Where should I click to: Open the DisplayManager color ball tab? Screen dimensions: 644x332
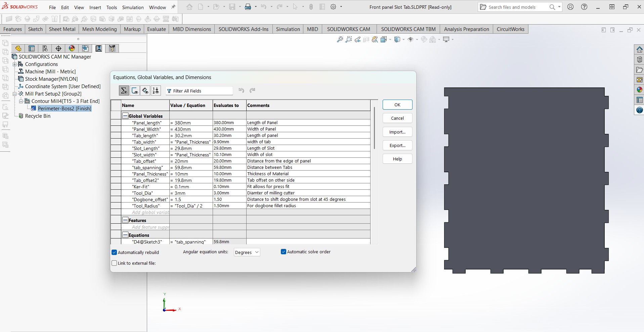pyautogui.click(x=72, y=48)
